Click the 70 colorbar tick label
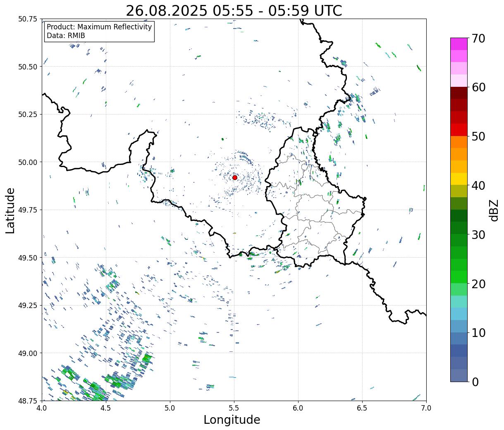 (x=478, y=38)
